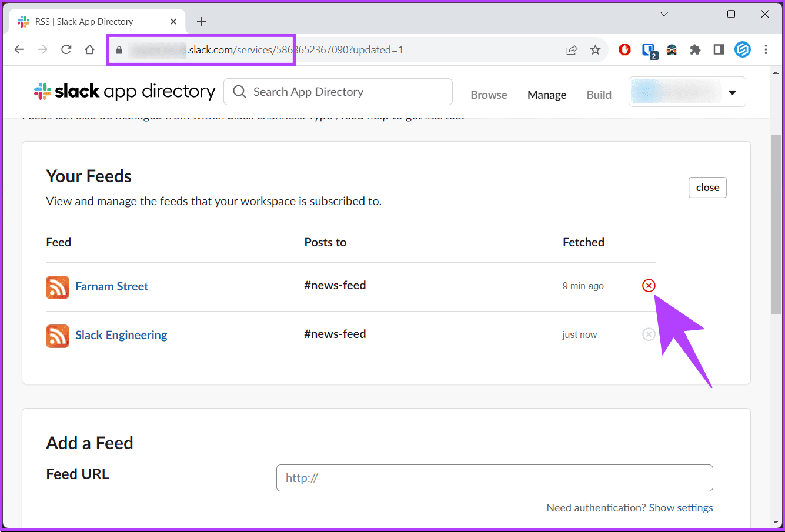The width and height of the screenshot is (785, 532).
Task: Expand the tab search chevron
Action: (664, 14)
